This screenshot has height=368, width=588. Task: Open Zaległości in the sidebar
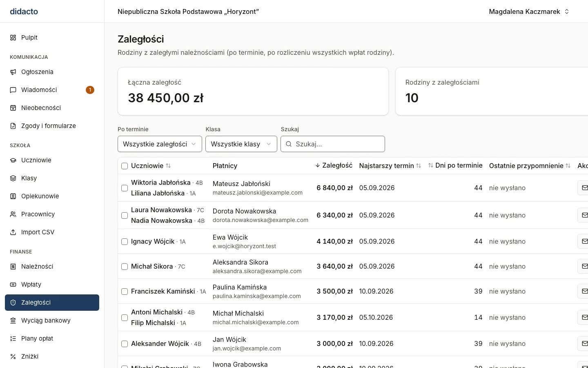[52, 303]
